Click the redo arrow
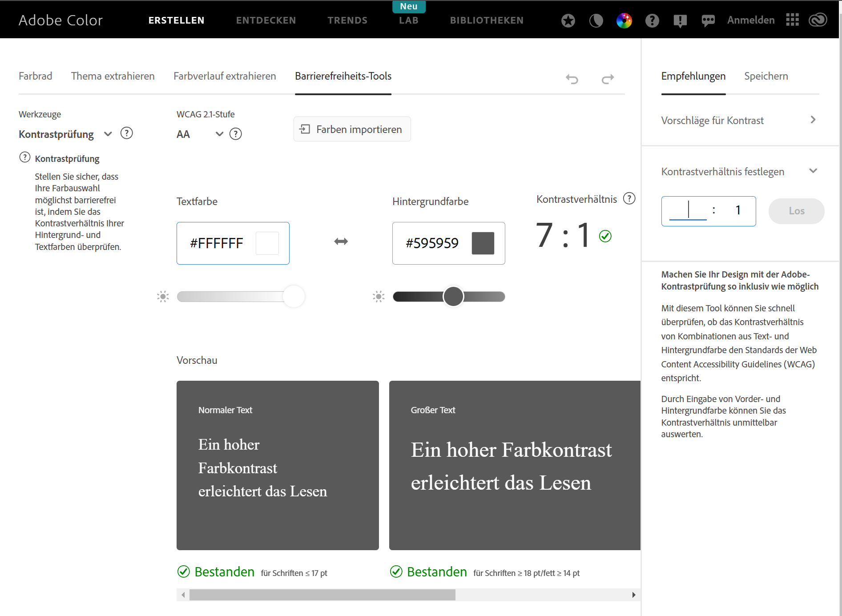Image resolution: width=842 pixels, height=616 pixels. pos(608,79)
